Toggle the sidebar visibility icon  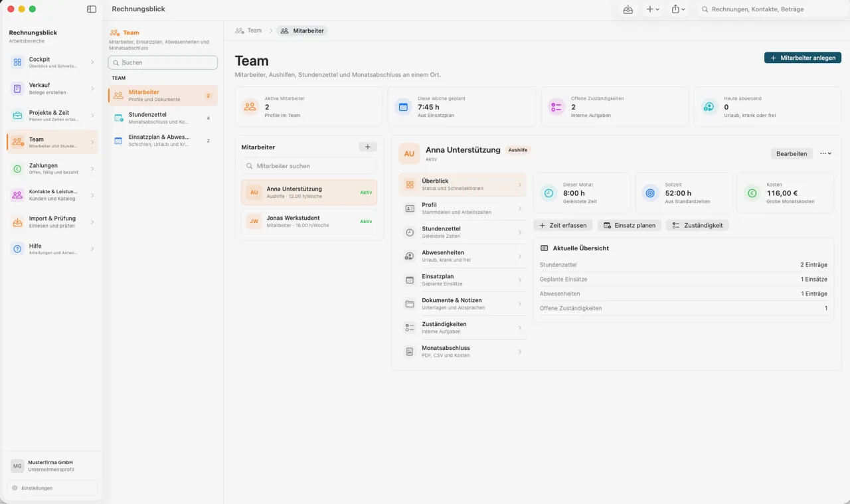92,9
